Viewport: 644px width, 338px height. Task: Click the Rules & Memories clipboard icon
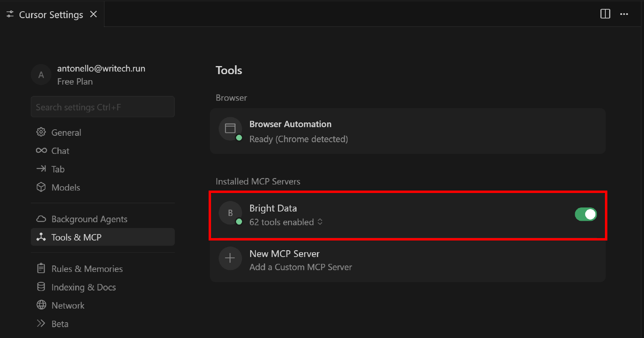tap(41, 269)
